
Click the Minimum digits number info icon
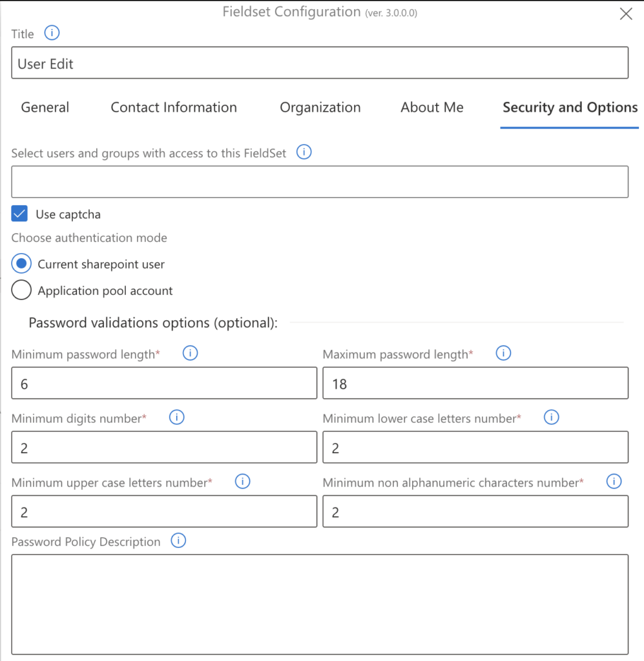176,417
